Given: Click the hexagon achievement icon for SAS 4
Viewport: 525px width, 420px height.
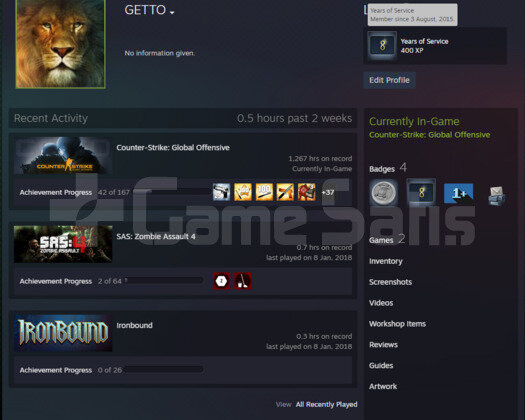Looking at the screenshot, I should [x=221, y=281].
